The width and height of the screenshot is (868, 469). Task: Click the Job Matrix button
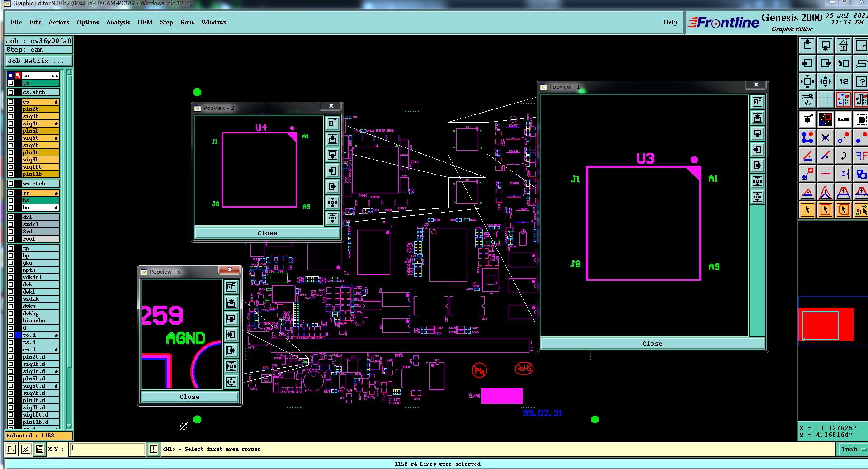point(38,61)
